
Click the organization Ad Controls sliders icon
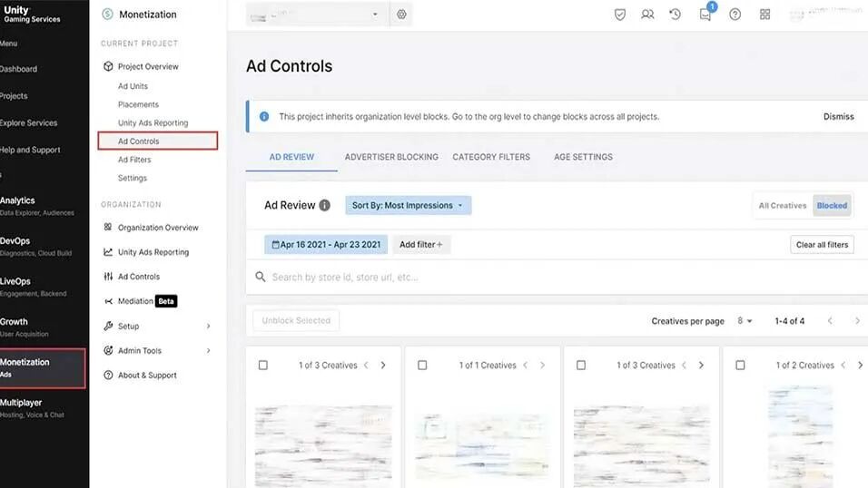tap(108, 276)
